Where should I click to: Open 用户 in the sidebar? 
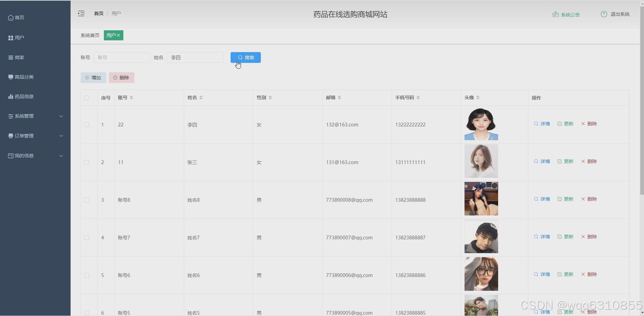point(16,38)
